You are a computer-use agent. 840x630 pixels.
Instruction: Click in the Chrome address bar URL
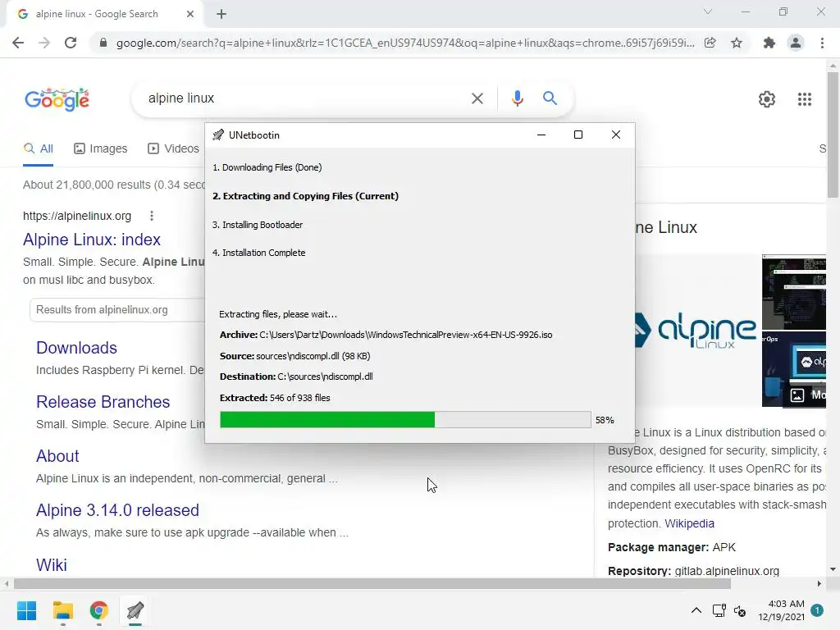405,43
